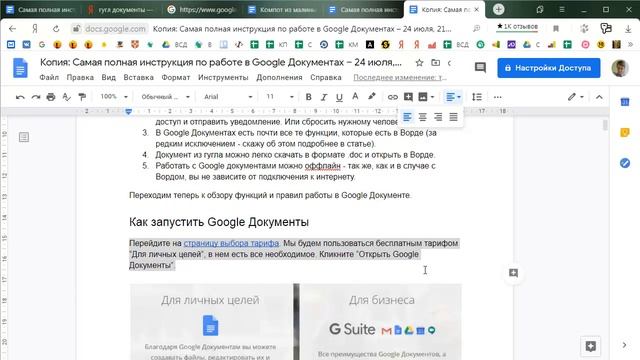Switch to the Компот из малины tab
640x360 pixels.
(x=282, y=9)
